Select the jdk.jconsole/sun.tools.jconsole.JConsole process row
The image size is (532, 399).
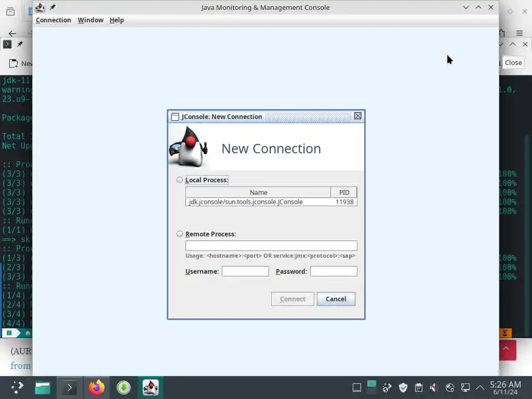pos(271,202)
